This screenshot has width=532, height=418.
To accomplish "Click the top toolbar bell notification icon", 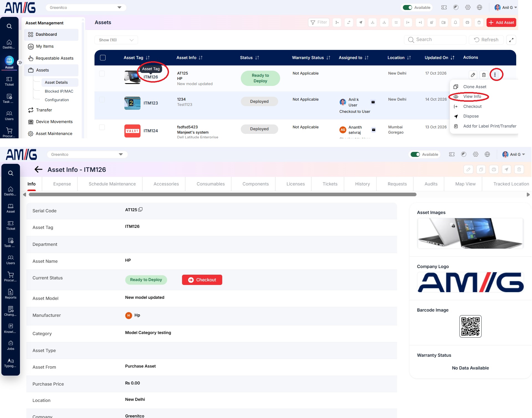I will 456,22.
